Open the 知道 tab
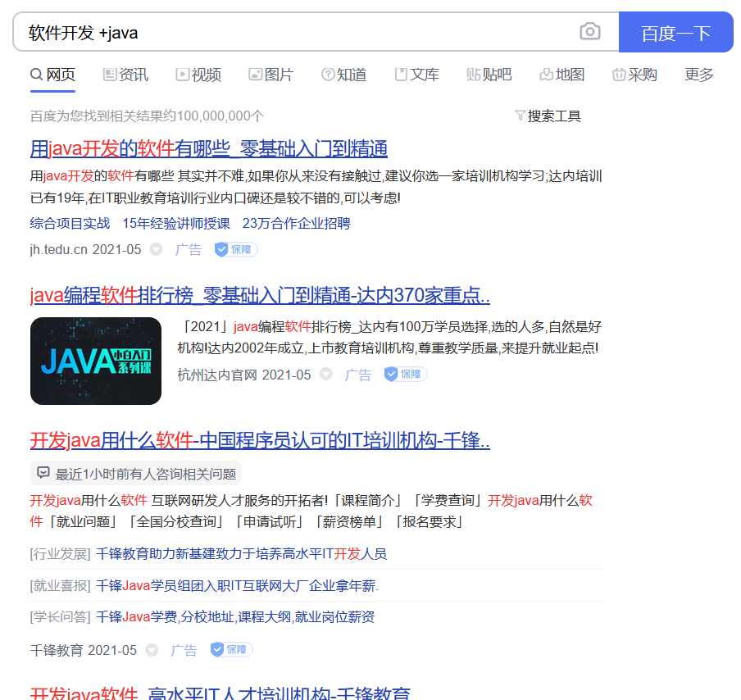 pos(344,75)
